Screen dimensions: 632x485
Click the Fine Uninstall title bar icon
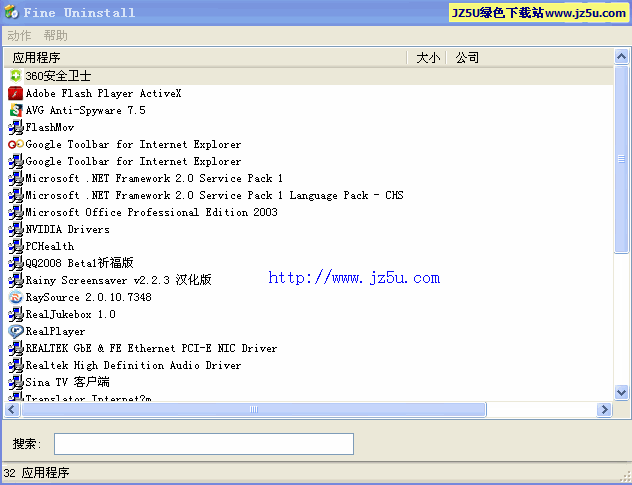click(11, 12)
